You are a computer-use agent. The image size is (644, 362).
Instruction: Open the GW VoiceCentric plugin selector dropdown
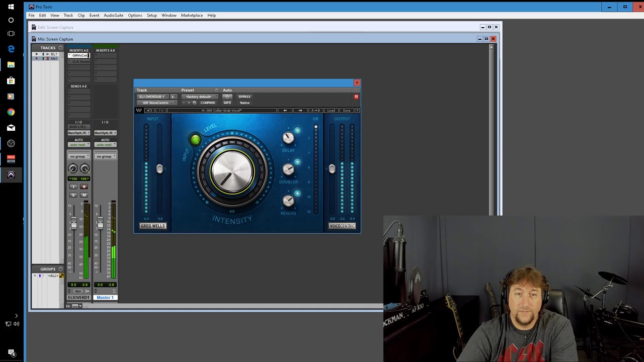157,103
